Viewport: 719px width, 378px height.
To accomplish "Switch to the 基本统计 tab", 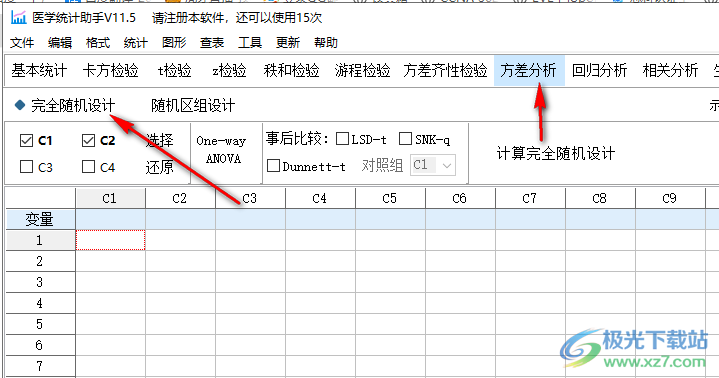I will pyautogui.click(x=39, y=71).
